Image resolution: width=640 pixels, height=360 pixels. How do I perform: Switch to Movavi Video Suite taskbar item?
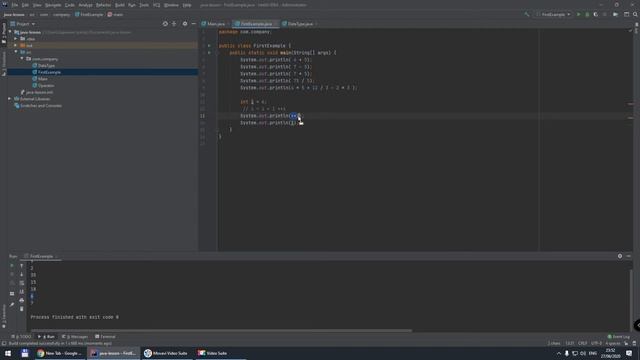click(166, 353)
